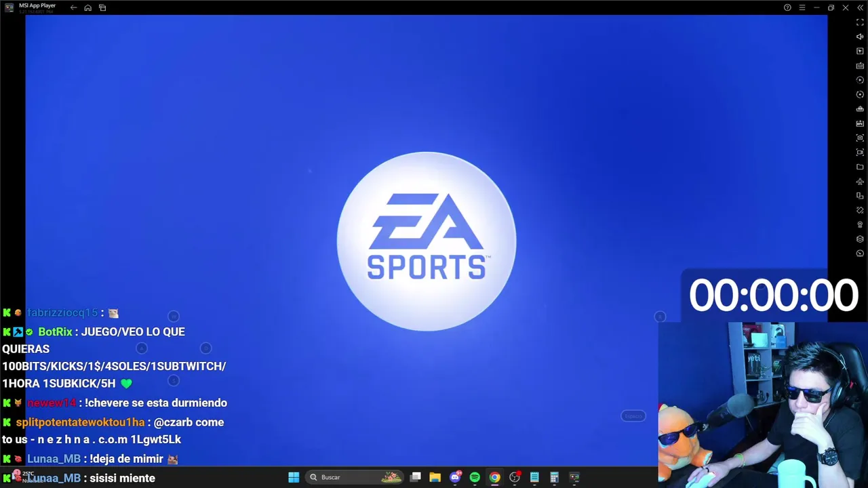Open the set location pin icon

tap(860, 225)
